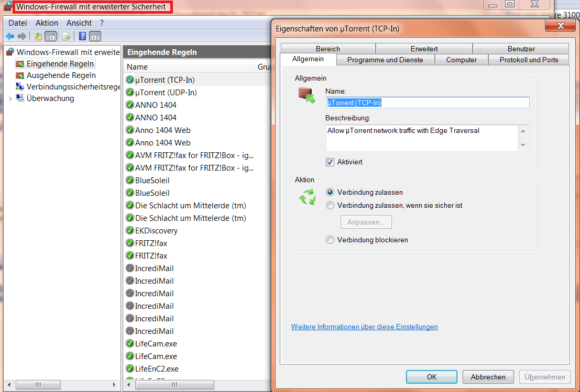Screen dimensions: 580x392
Task: Open the Ansicht menu
Action: (79, 23)
